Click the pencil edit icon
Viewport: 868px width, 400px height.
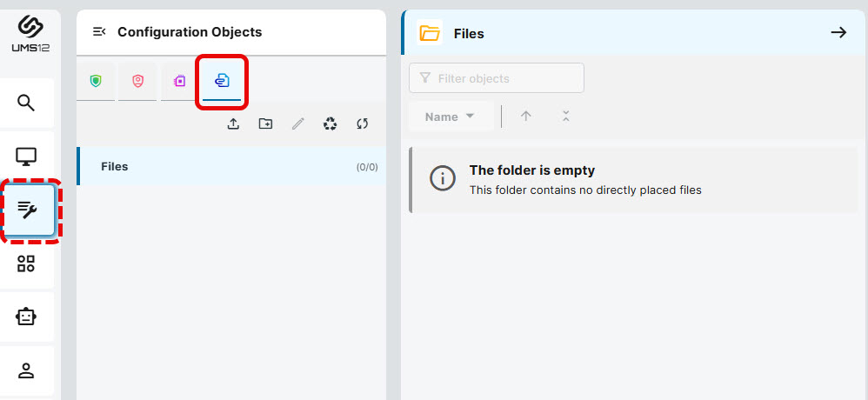pyautogui.click(x=297, y=124)
